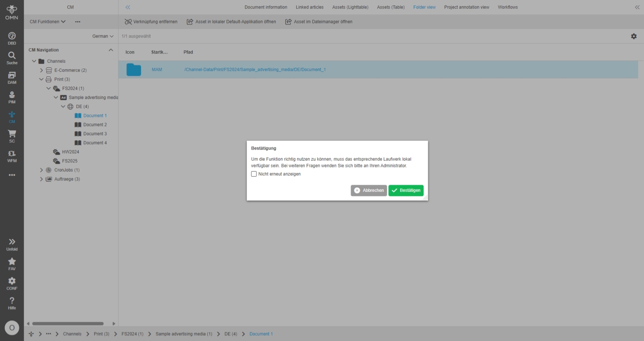Select Document 3 in the tree
The width and height of the screenshot is (644, 341).
click(95, 134)
